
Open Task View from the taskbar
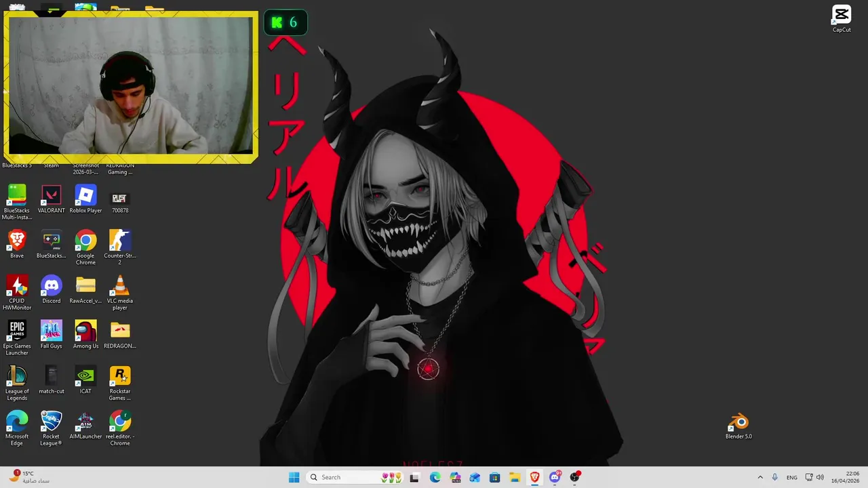tap(414, 477)
